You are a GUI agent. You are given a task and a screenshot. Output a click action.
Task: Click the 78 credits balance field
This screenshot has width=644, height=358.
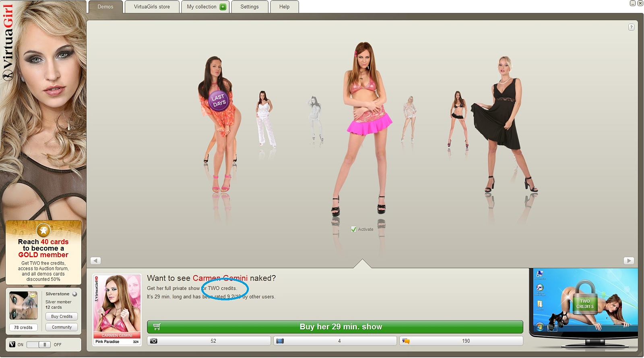click(23, 327)
